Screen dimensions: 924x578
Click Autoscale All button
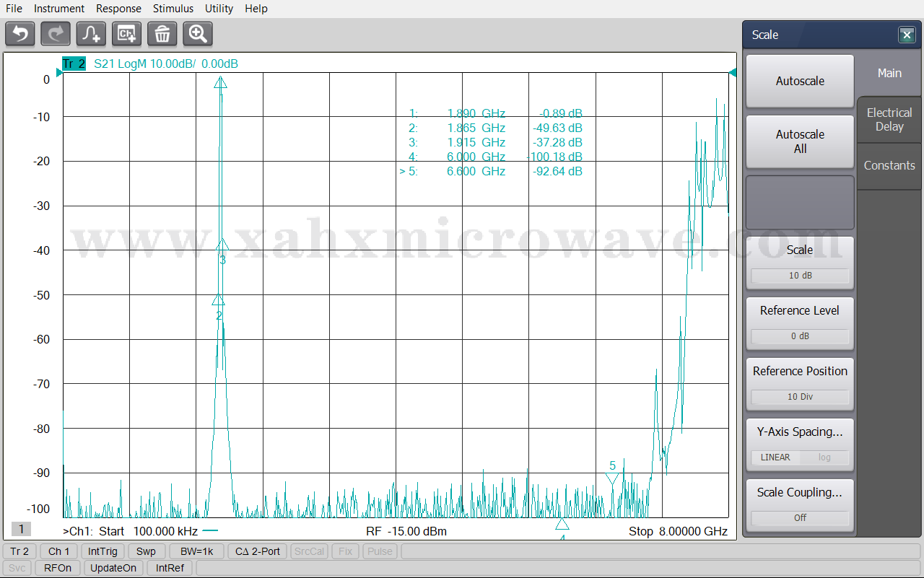tap(800, 141)
